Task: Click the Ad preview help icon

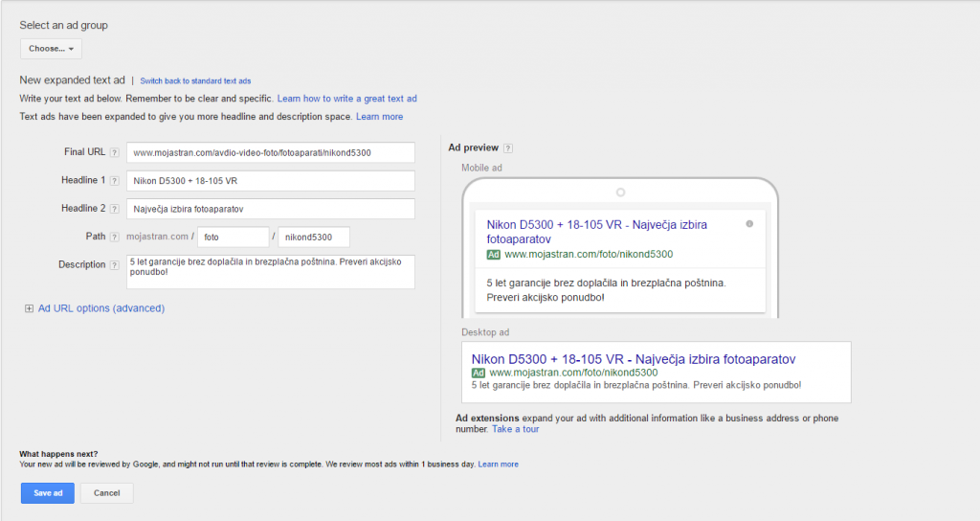Action: pos(508,148)
